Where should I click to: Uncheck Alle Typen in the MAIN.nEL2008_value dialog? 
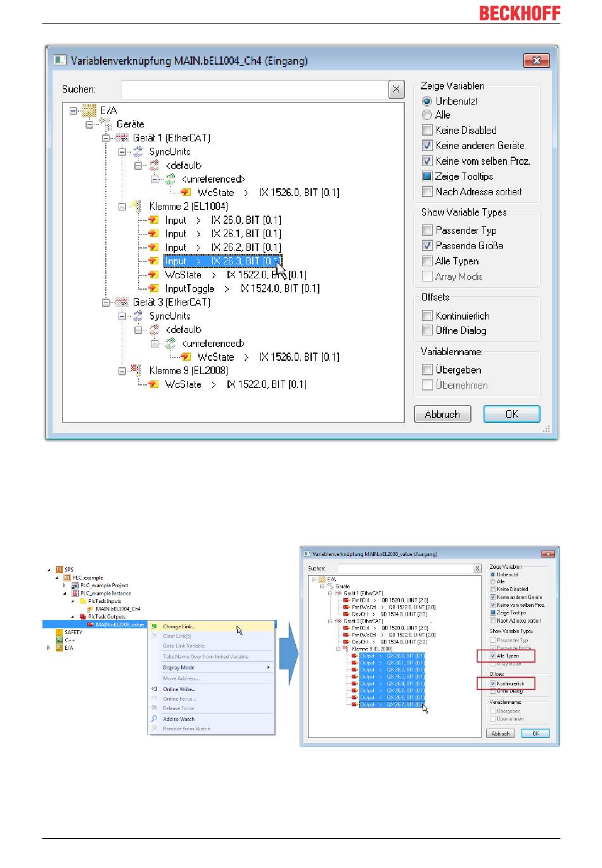pos(493,656)
